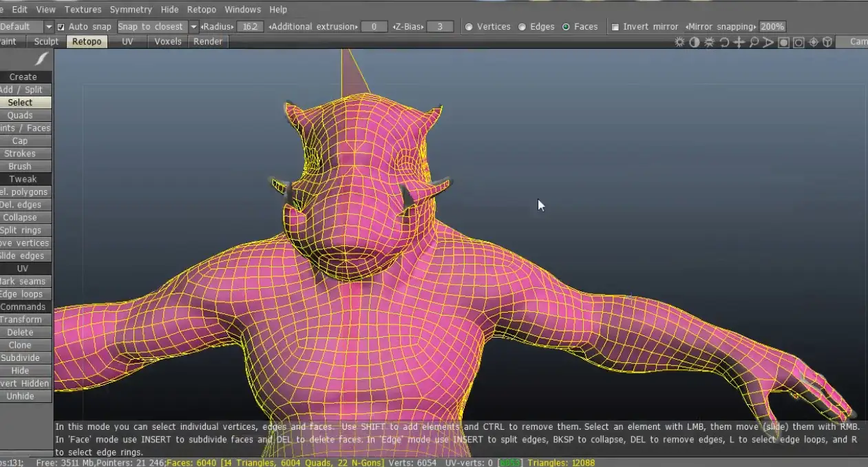Image resolution: width=868 pixels, height=467 pixels.
Task: Click the magnifying glass zoom icon
Action: tap(754, 42)
